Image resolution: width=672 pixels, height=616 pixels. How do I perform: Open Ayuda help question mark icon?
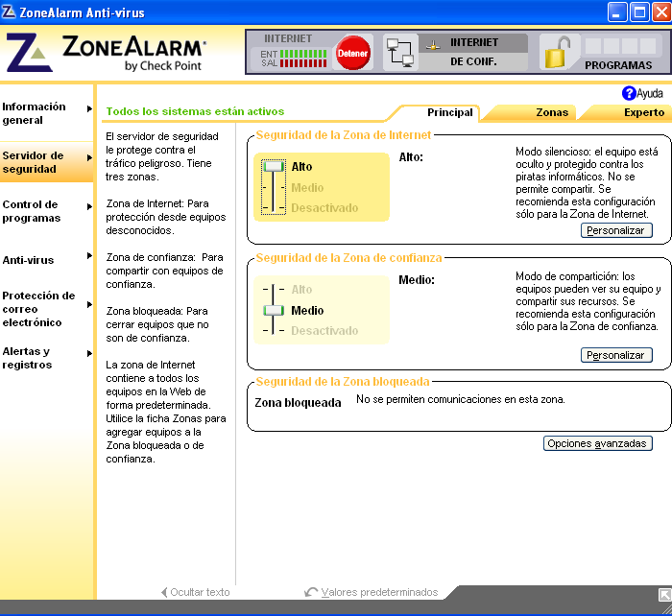click(x=629, y=93)
